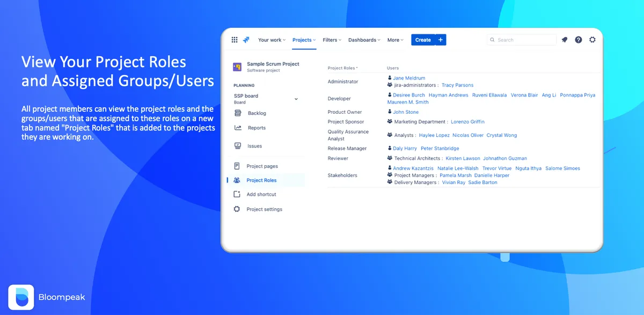Click the group icon beside Marketing Department

(390, 122)
